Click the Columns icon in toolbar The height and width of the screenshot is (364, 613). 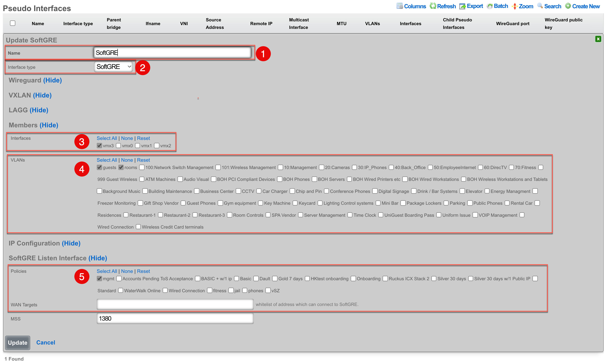tap(399, 6)
